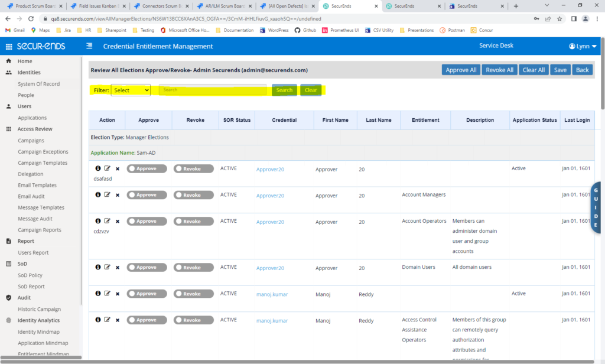Image resolution: width=605 pixels, height=364 pixels.
Task: Click the Approve All button
Action: (x=461, y=70)
